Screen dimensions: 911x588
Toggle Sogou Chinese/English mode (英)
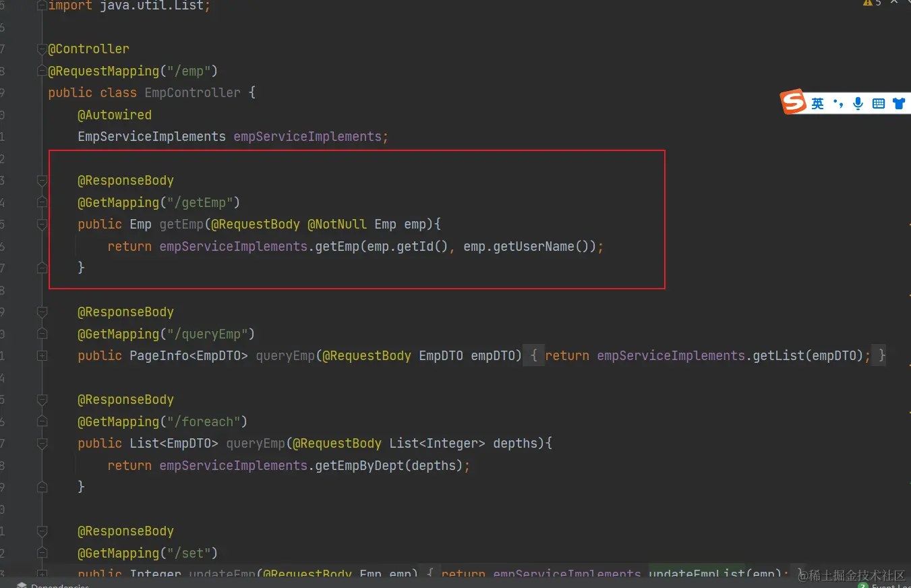[817, 103]
